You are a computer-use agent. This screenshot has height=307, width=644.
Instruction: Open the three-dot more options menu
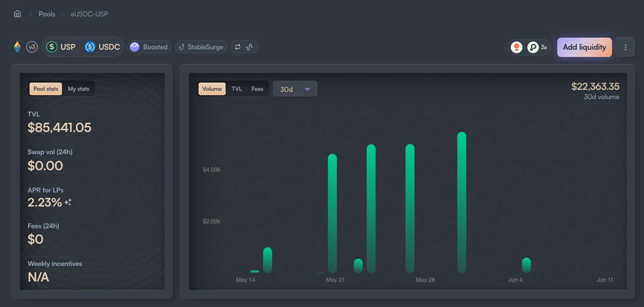(x=625, y=47)
